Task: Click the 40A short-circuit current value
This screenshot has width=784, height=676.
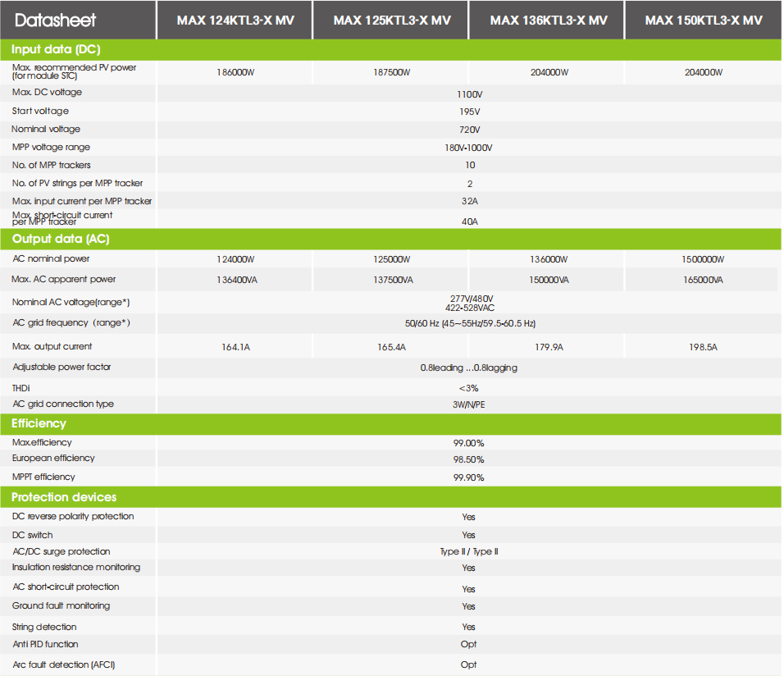Action: pyautogui.click(x=470, y=222)
